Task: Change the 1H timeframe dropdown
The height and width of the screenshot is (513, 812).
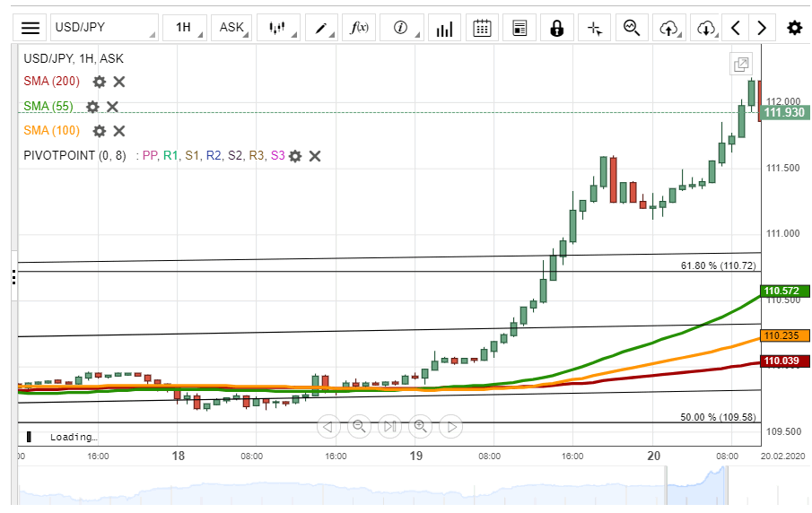Action: coord(184,28)
